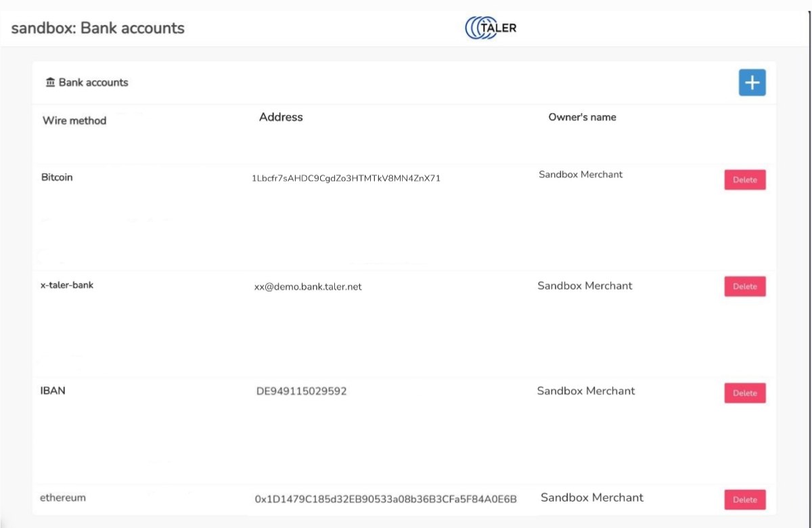
Task: Click the blue plus add account button
Action: [x=752, y=83]
